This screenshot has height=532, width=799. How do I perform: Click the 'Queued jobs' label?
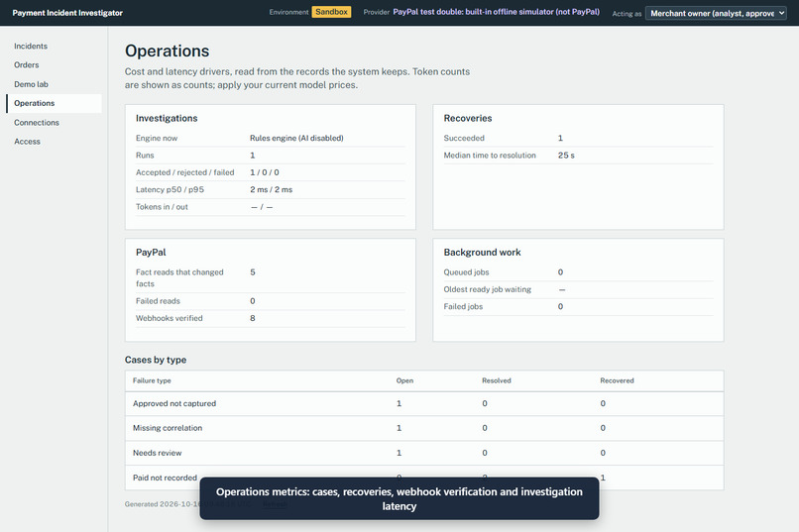(x=466, y=272)
